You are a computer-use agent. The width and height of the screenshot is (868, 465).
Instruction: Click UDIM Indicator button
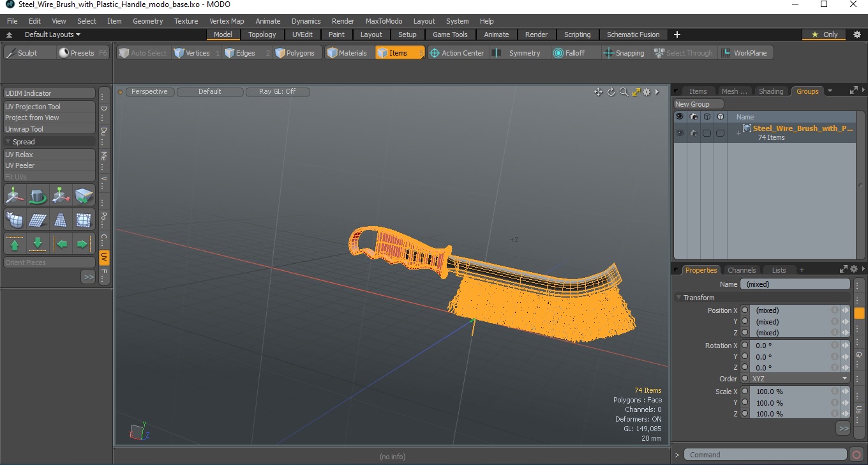pos(49,93)
